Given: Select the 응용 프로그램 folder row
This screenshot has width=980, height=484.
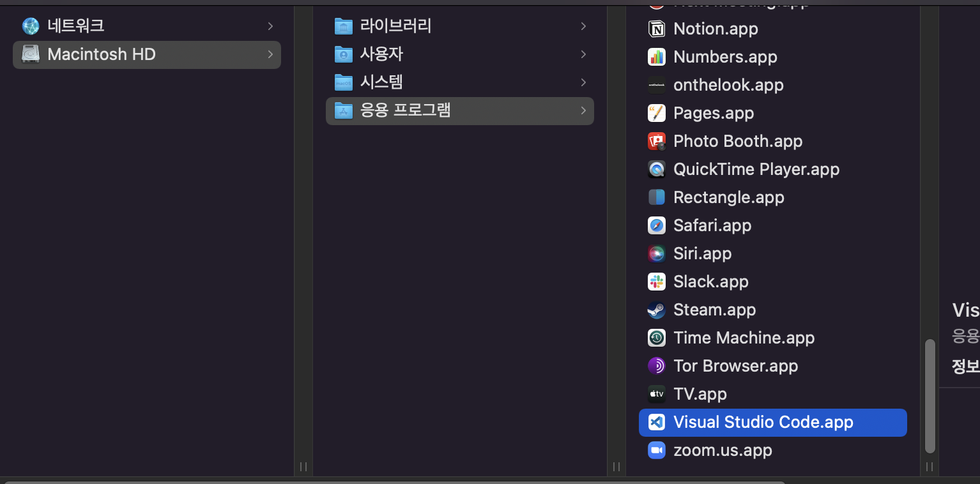Looking at the screenshot, I should (460, 110).
